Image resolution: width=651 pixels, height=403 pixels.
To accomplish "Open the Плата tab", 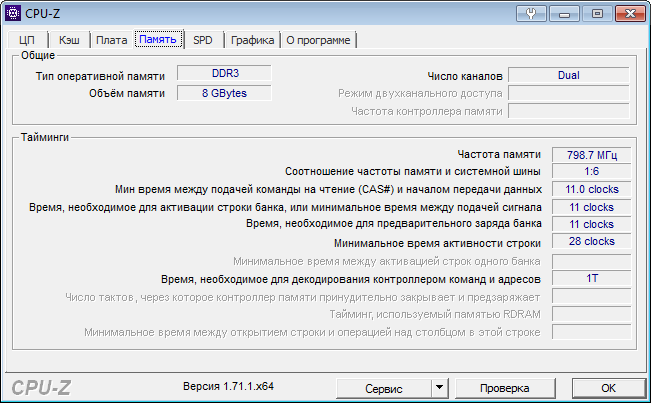I will click(111, 40).
